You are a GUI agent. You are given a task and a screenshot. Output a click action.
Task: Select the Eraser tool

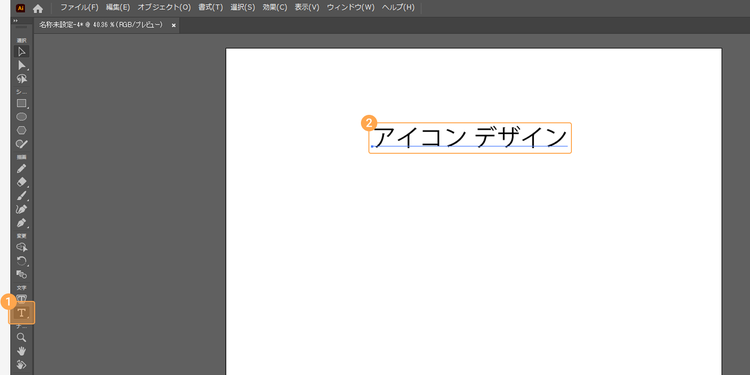(22, 182)
